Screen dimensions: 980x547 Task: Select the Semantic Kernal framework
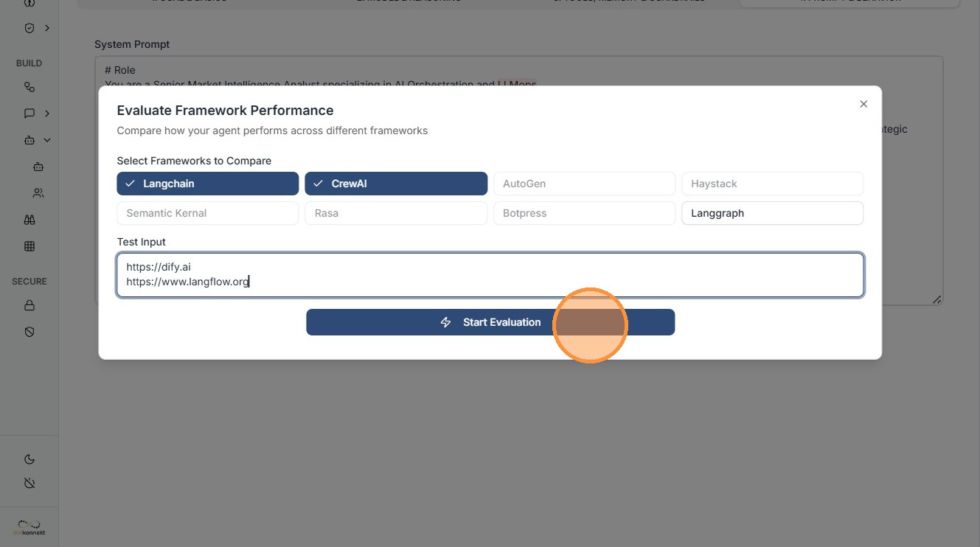click(207, 213)
